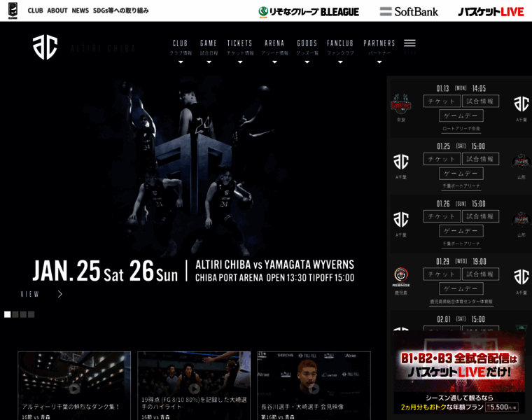This screenshot has width=532, height=420.
Task: Open ロートアリーナ奈良 venue link
Action: (461, 129)
